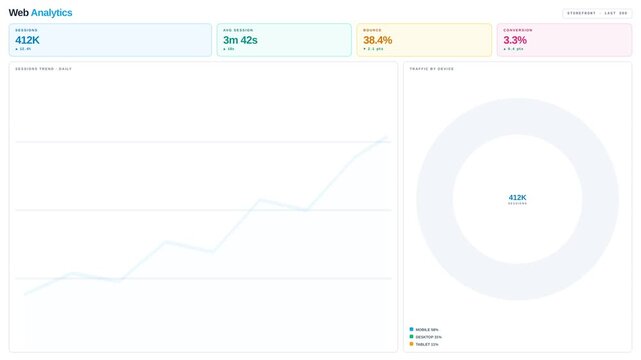
Task: Click the Sessions Trend Daily heading
Action: (x=43, y=69)
